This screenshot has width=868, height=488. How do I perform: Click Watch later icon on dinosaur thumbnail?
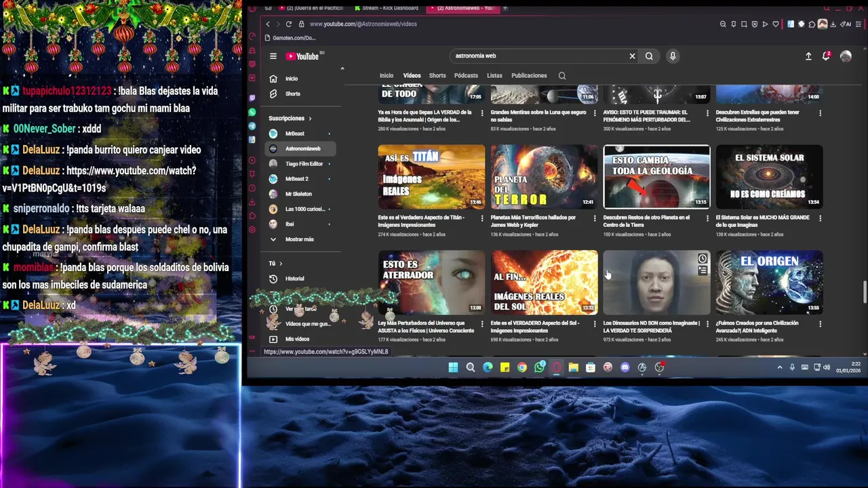703,259
